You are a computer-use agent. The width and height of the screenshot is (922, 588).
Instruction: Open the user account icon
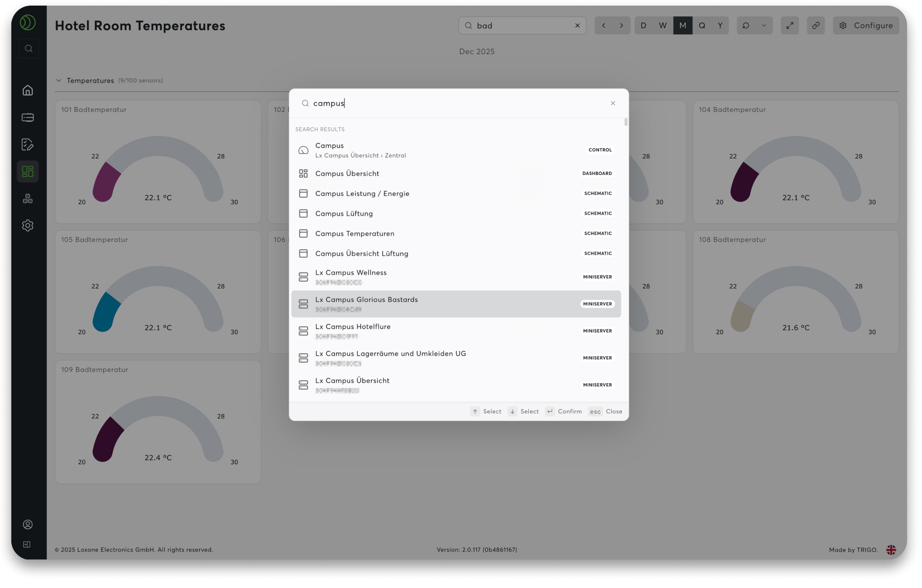(28, 525)
